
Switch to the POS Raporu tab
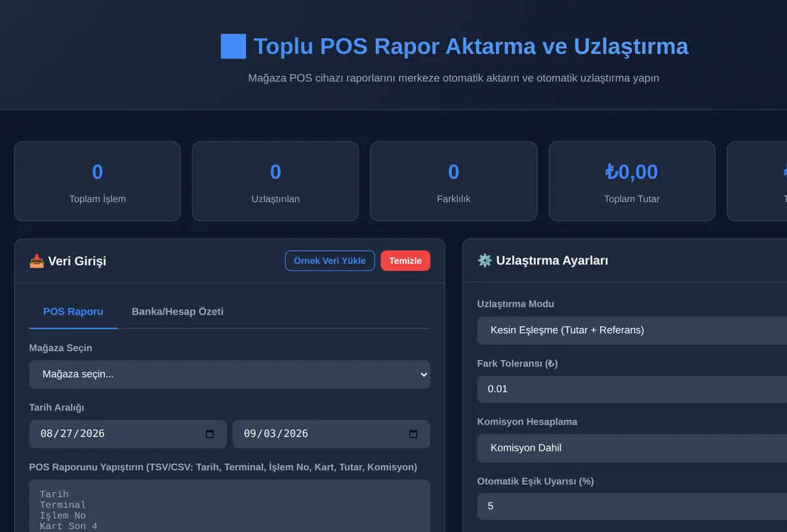[73, 312]
